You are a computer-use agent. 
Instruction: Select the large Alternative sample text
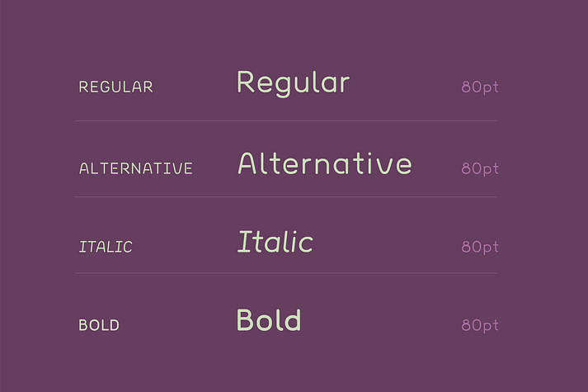pos(325,163)
